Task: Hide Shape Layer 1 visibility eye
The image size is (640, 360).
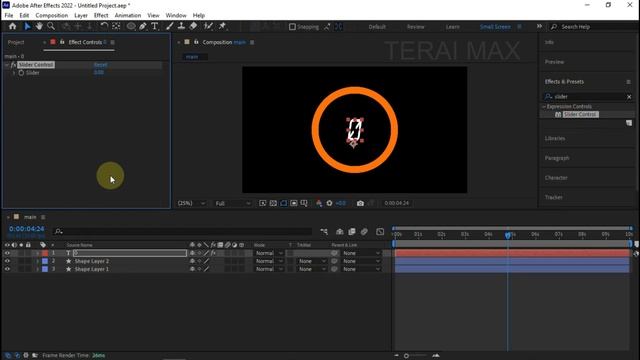Action: pyautogui.click(x=7, y=269)
